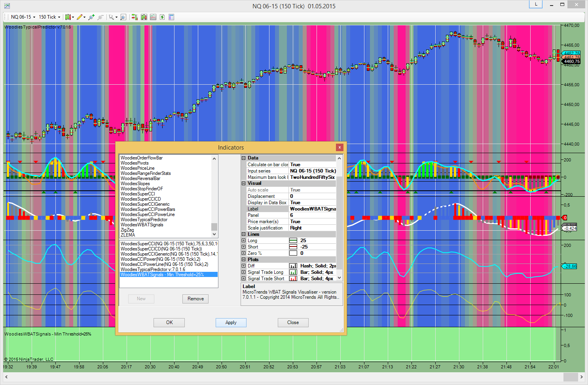Click the Apply button
Viewport: 588px width, 385px height.
tap(231, 322)
